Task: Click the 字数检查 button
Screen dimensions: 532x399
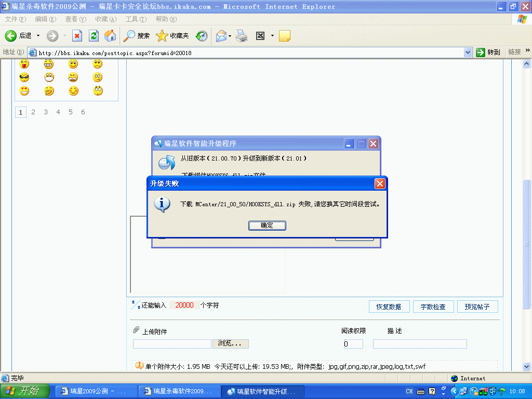Action: pos(433,307)
